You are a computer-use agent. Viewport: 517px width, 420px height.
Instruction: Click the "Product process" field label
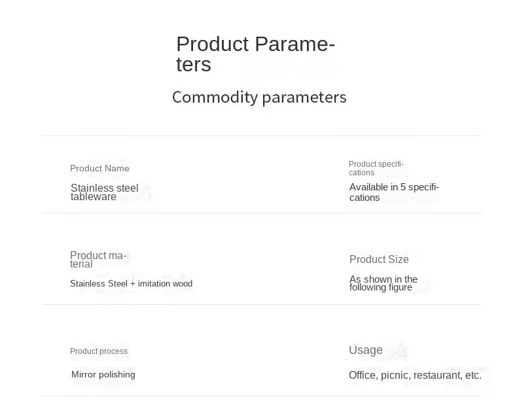[99, 351]
